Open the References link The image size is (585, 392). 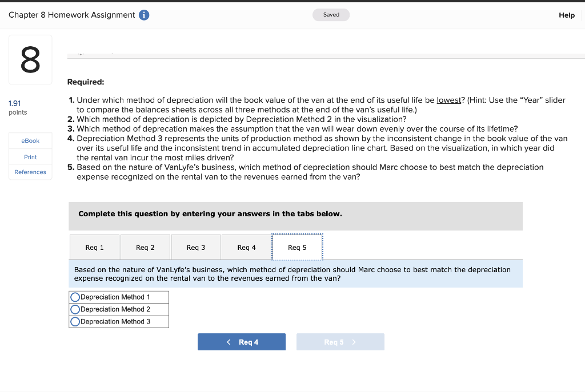pos(30,172)
